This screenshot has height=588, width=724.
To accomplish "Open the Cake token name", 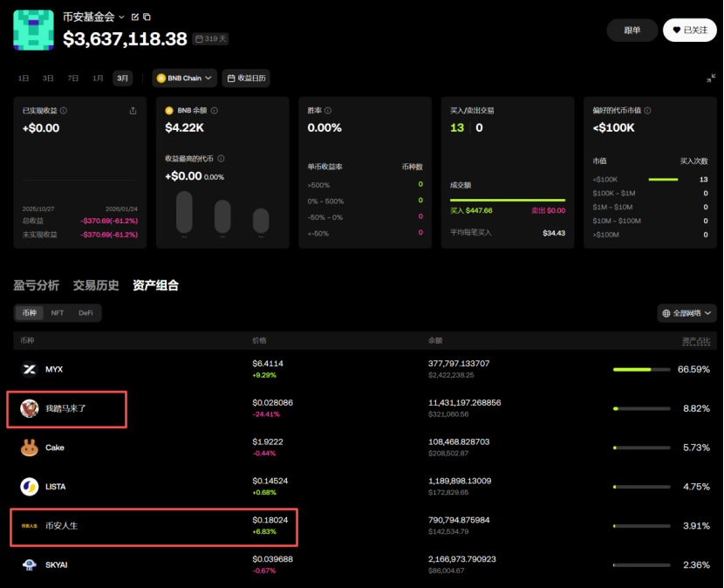I will tap(54, 448).
